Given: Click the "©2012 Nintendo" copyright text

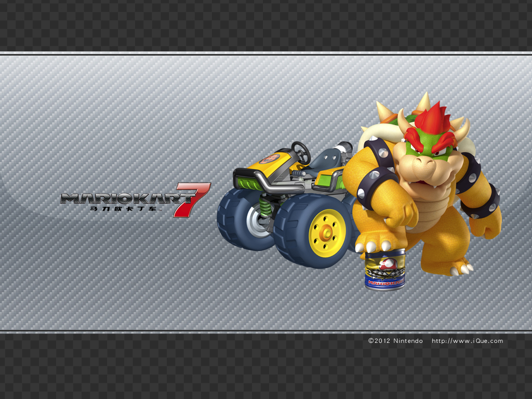Looking at the screenshot, I should [x=395, y=341].
